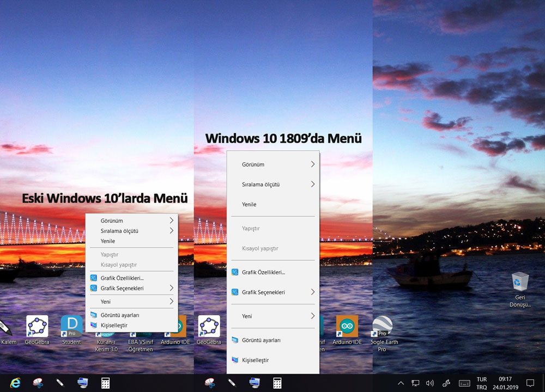Expand Görünüm submenu arrow in spacious 1809 menu
This screenshot has width=545, height=392.
click(313, 164)
